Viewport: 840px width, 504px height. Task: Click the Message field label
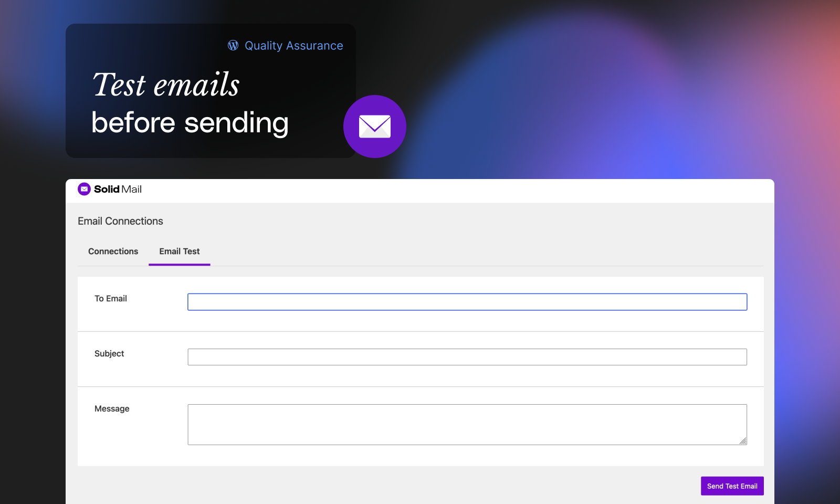pos(112,409)
